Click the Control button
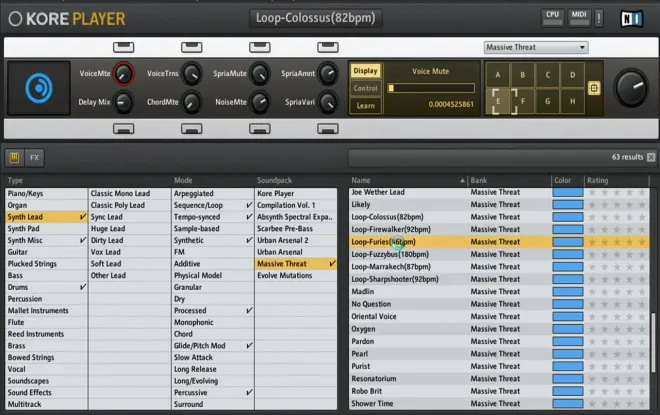Screen dimensions: 660x415 point(365,88)
